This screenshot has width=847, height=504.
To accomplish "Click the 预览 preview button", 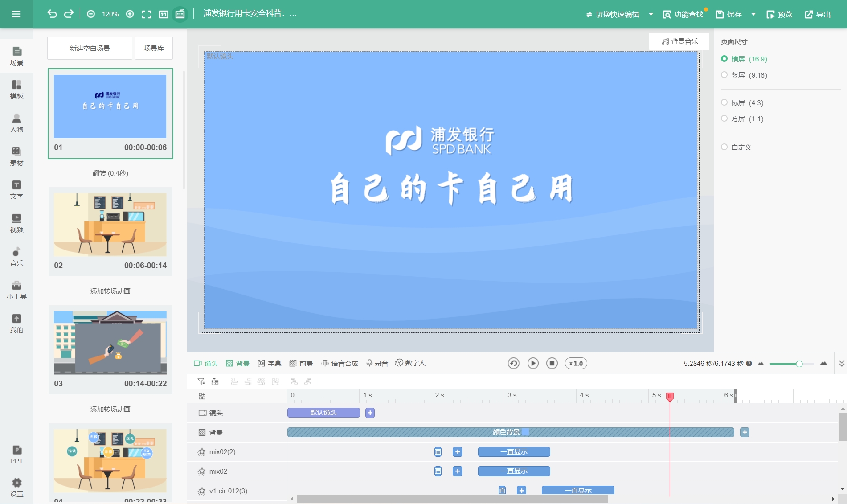I will tap(779, 14).
